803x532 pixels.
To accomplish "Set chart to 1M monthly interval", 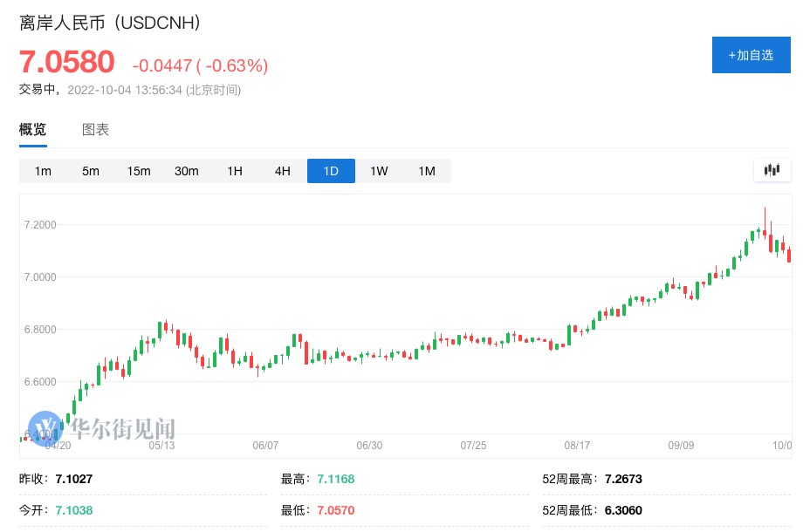I will tap(427, 171).
